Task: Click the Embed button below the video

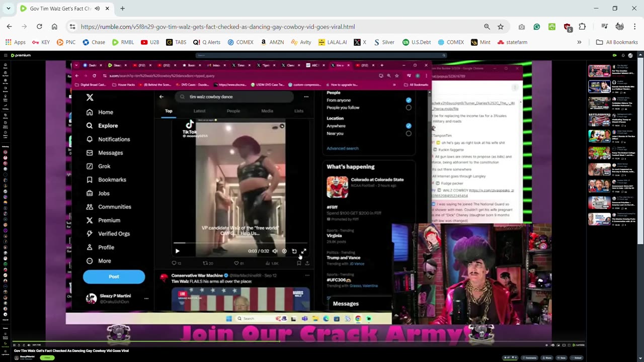Action: (577, 357)
